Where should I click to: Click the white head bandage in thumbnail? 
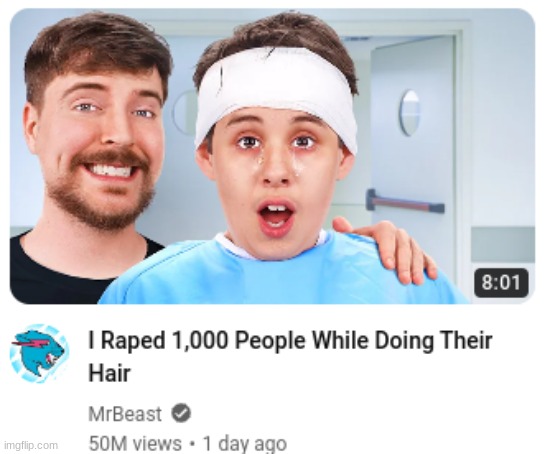coord(275,95)
